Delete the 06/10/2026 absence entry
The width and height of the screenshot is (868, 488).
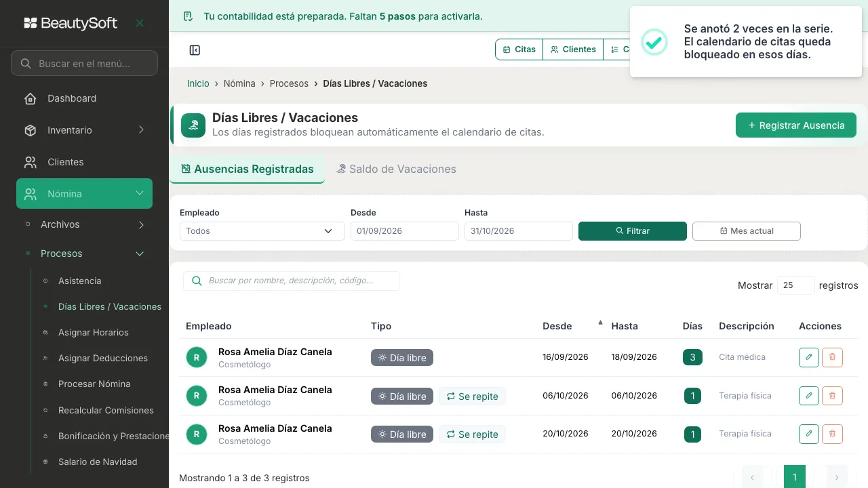point(833,395)
